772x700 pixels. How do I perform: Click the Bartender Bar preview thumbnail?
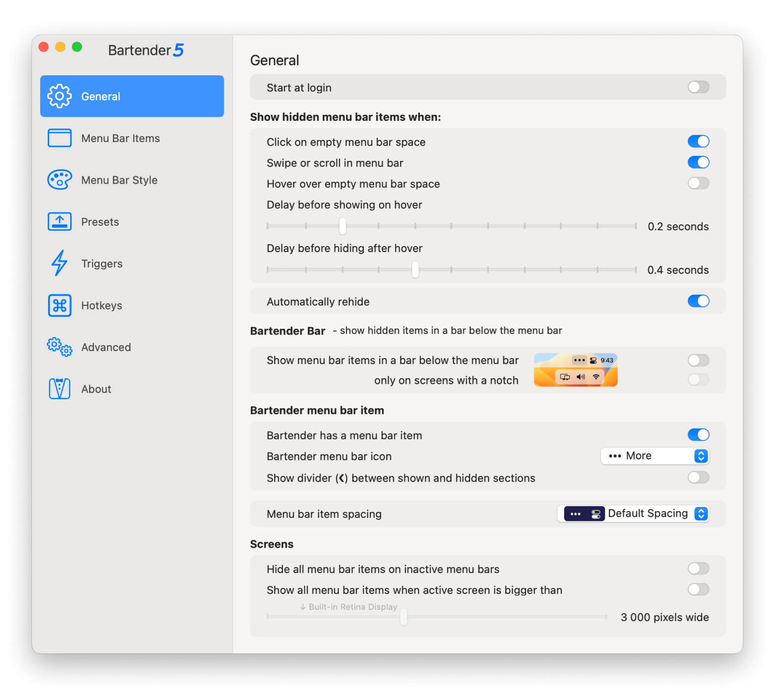pyautogui.click(x=575, y=370)
